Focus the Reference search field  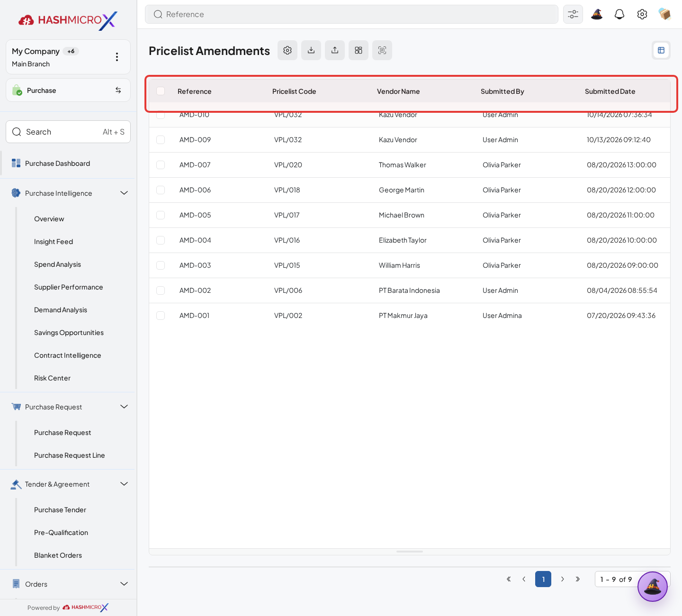point(351,14)
